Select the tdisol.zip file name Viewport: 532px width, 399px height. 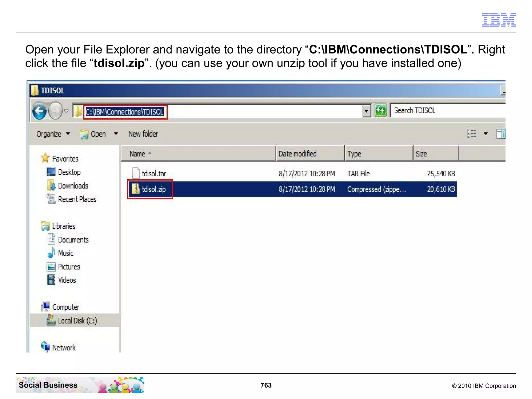pos(154,189)
